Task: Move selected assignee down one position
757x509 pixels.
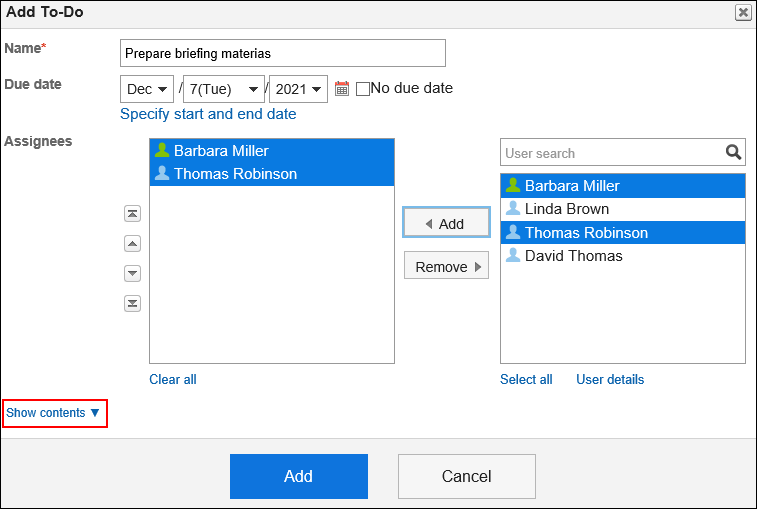Action: click(132, 273)
